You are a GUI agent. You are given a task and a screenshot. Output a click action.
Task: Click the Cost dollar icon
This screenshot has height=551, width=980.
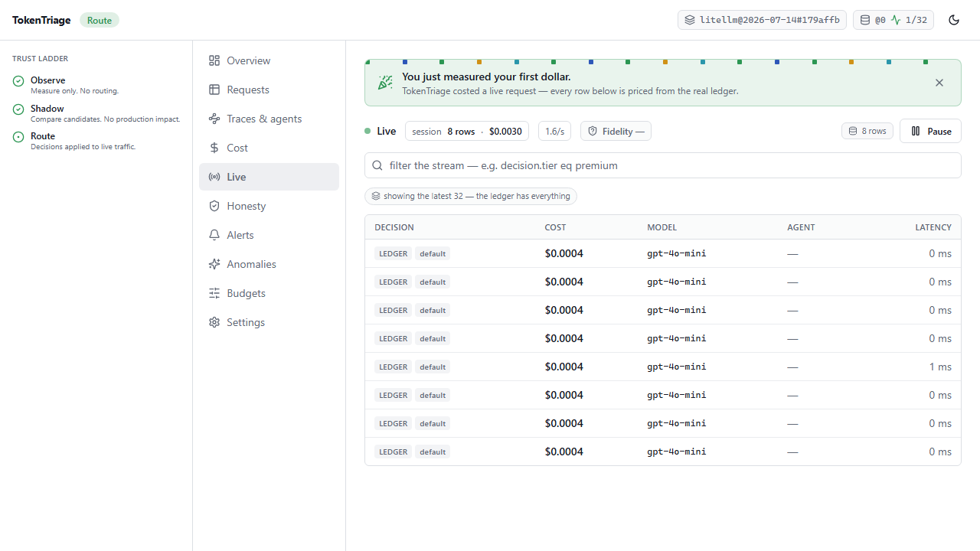[214, 148]
